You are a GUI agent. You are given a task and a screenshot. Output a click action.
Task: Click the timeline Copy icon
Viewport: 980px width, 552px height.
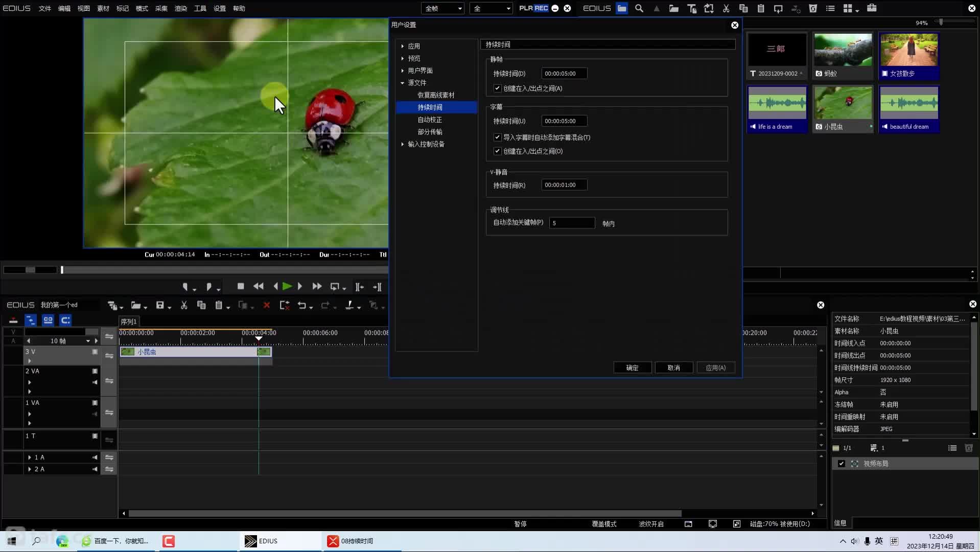[x=201, y=305]
